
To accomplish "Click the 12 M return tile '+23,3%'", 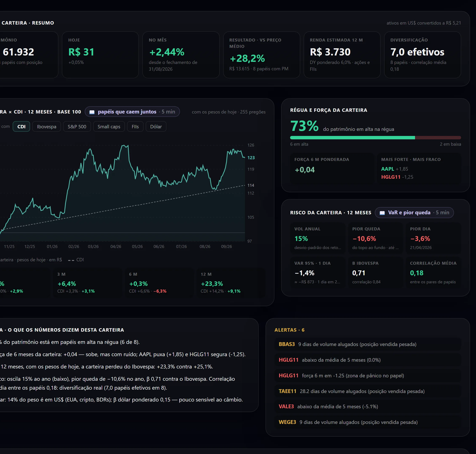I will (231, 283).
